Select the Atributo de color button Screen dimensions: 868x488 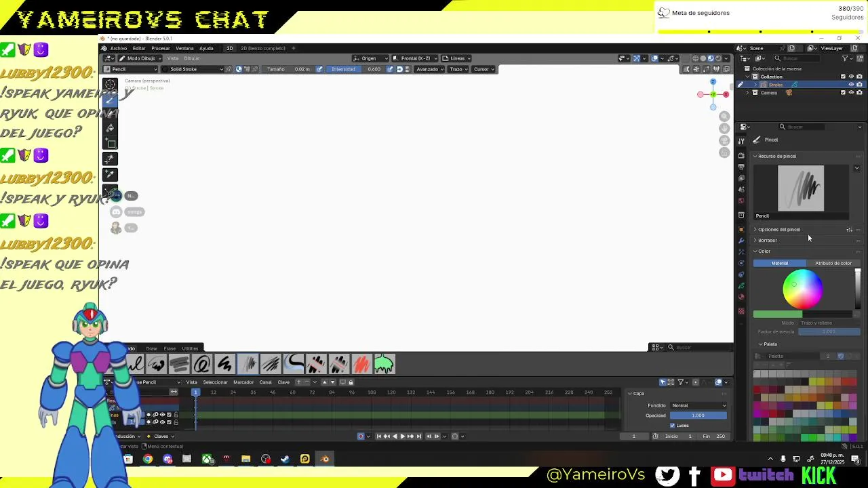click(x=833, y=263)
